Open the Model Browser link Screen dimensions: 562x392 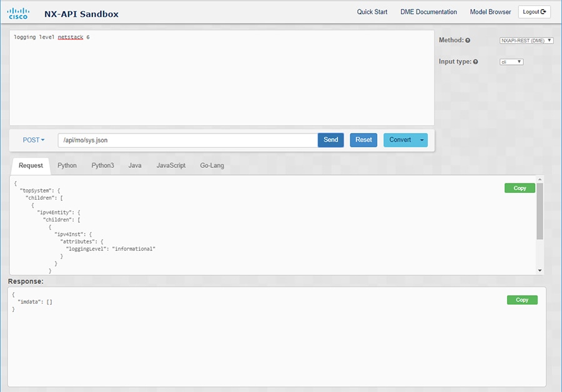pyautogui.click(x=490, y=12)
